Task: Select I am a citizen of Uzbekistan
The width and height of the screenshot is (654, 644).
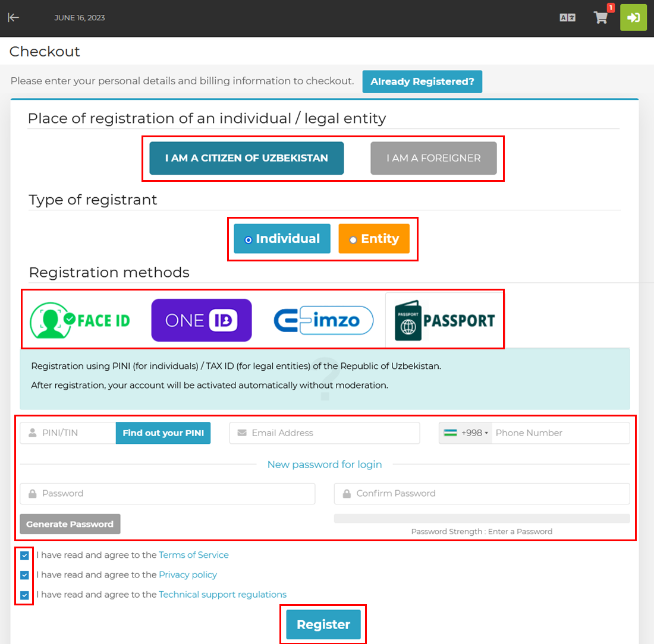Action: (247, 158)
